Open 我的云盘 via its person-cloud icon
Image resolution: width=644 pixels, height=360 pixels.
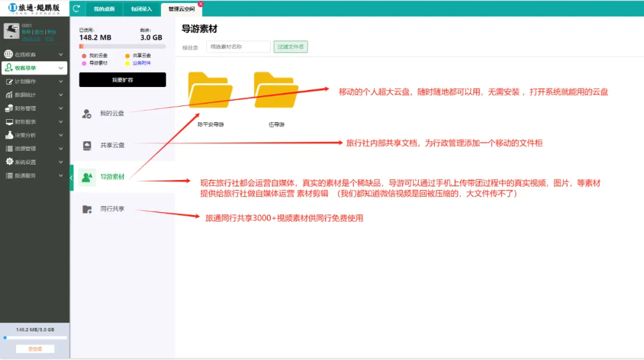pyautogui.click(x=86, y=114)
